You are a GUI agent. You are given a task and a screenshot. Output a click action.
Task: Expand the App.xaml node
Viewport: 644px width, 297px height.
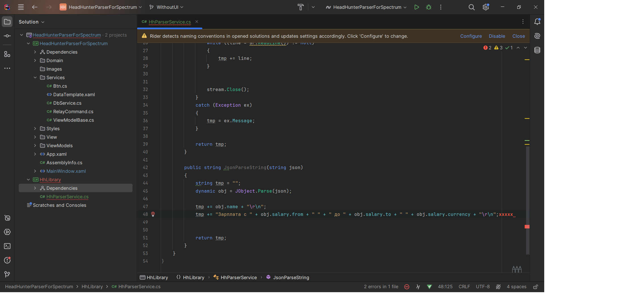[x=35, y=154]
